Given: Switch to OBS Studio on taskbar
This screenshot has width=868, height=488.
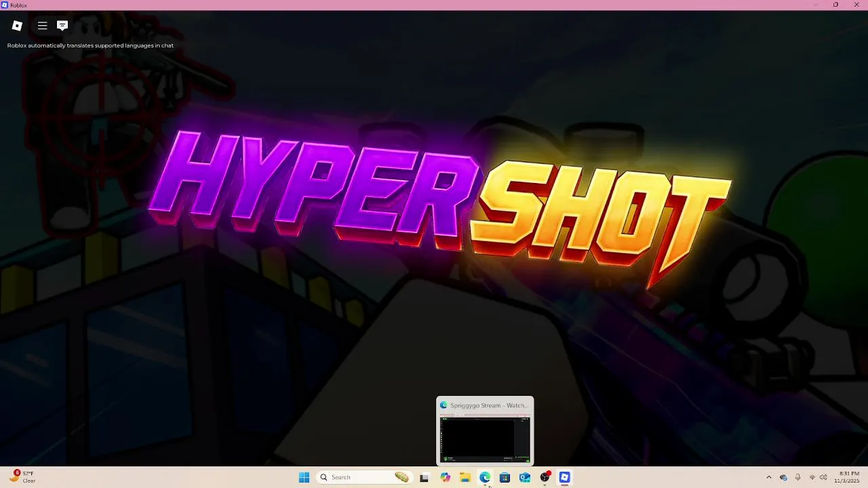Looking at the screenshot, I should click(545, 477).
